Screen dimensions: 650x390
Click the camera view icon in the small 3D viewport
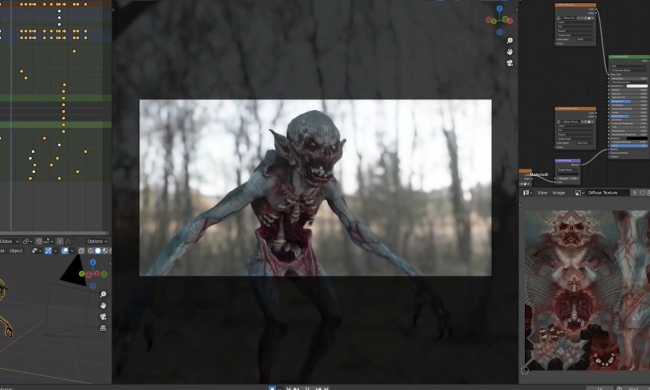pos(103,317)
